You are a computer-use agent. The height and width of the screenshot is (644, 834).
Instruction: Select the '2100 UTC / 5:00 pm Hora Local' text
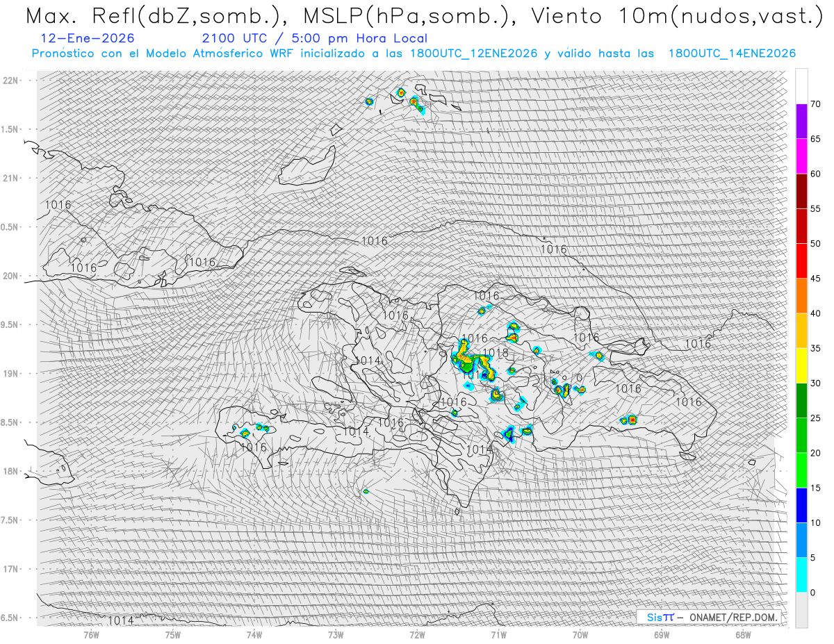[x=315, y=38]
